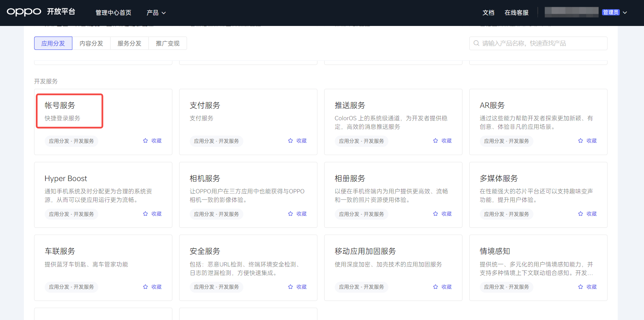Image resolution: width=644 pixels, height=320 pixels.
Task: Open the 移动应用加固服务 card
Action: 365,251
